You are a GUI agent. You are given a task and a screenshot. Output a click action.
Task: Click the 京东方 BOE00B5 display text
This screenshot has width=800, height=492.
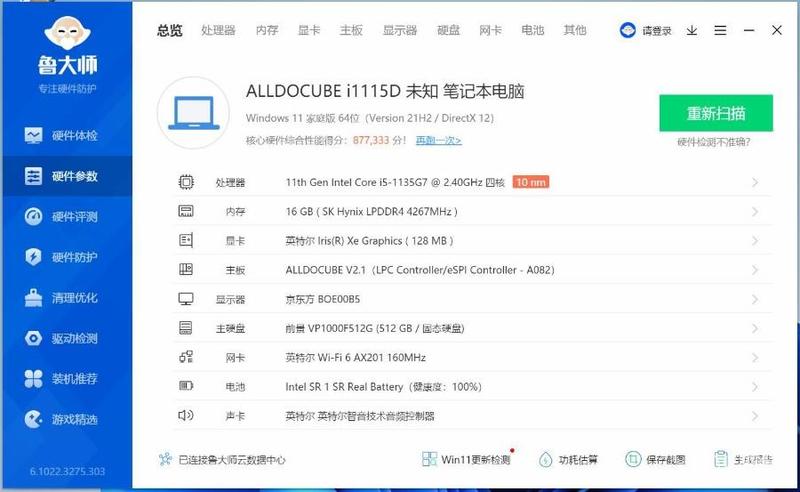pyautogui.click(x=322, y=299)
